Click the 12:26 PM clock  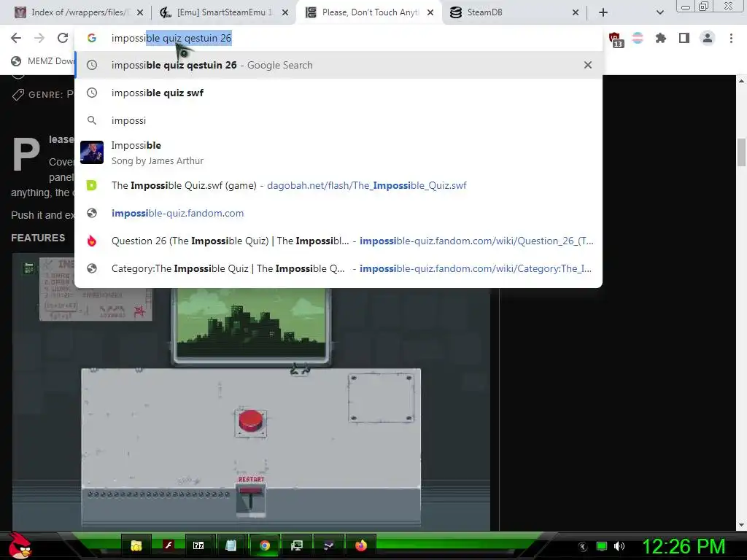click(684, 546)
